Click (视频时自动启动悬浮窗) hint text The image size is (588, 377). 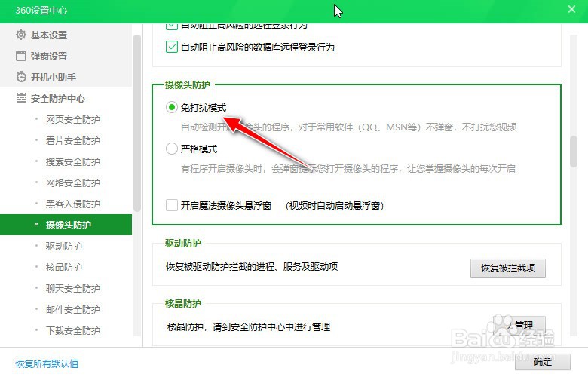point(335,206)
